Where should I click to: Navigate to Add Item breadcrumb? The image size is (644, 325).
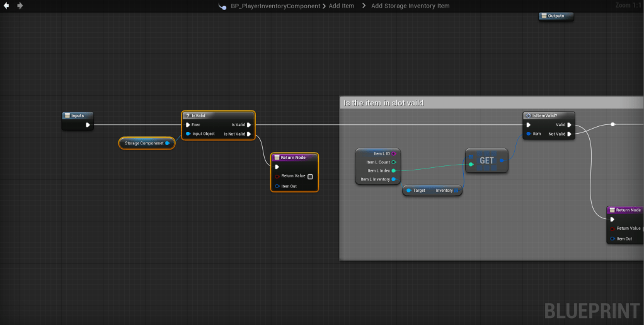342,6
